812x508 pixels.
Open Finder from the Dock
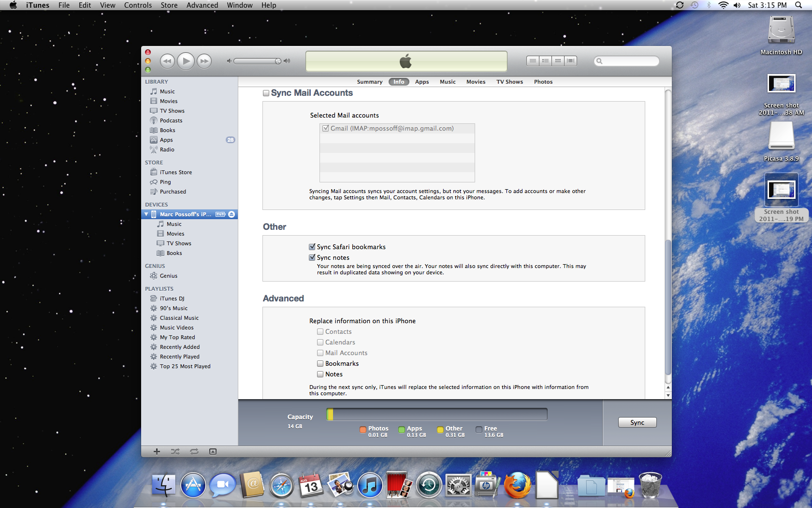point(163,485)
